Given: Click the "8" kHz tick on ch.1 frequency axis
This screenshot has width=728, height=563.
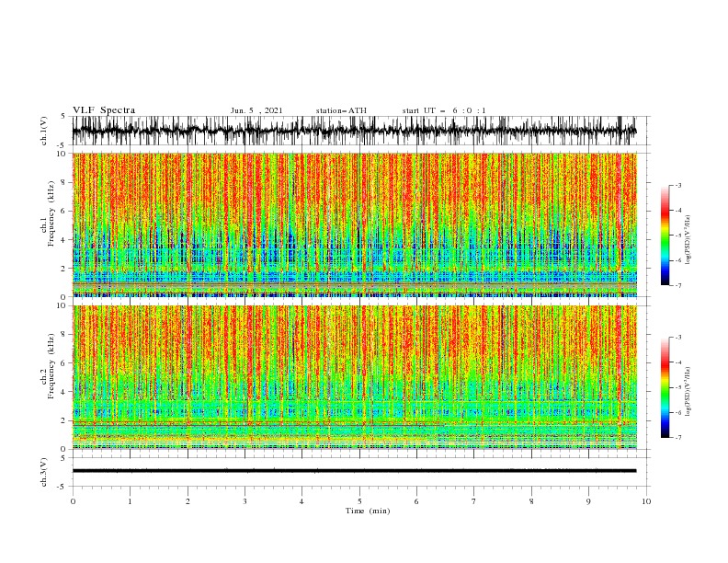Looking at the screenshot, I should [64, 182].
